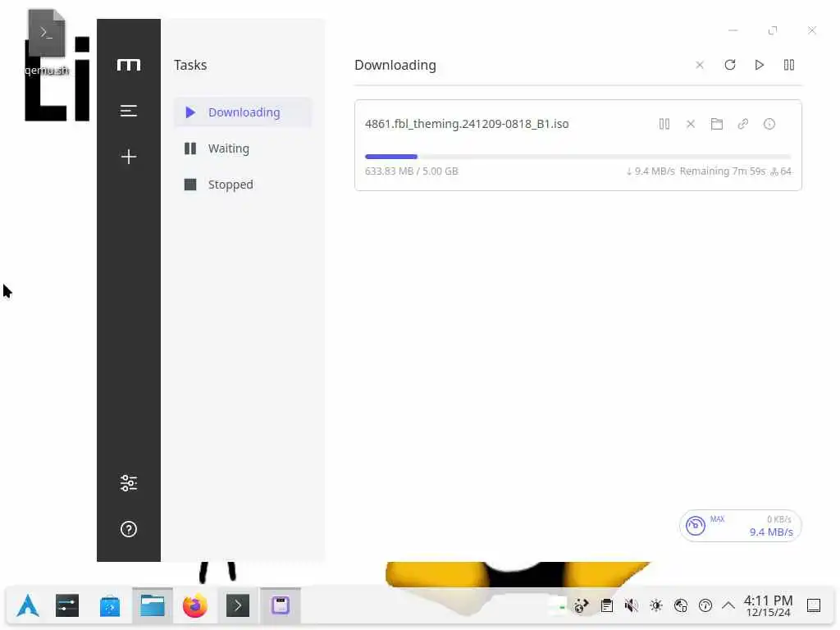Switch to the Waiting tasks list
This screenshot has height=630, width=840.
[243, 148]
